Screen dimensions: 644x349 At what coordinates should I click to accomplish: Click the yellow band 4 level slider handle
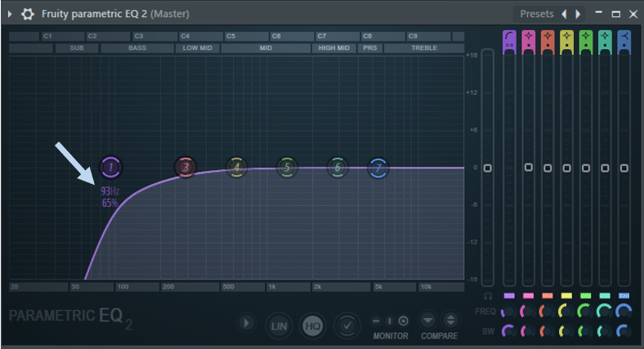[567, 168]
